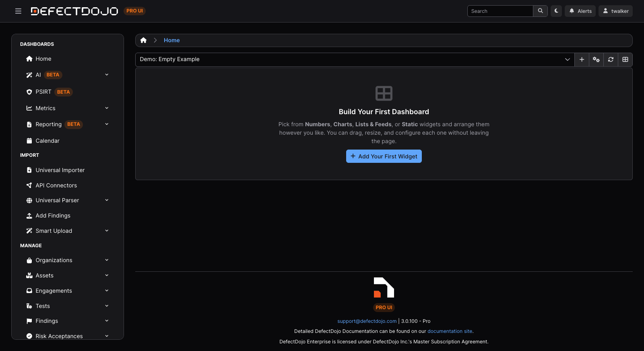Toggle dark mode moon icon

[556, 11]
